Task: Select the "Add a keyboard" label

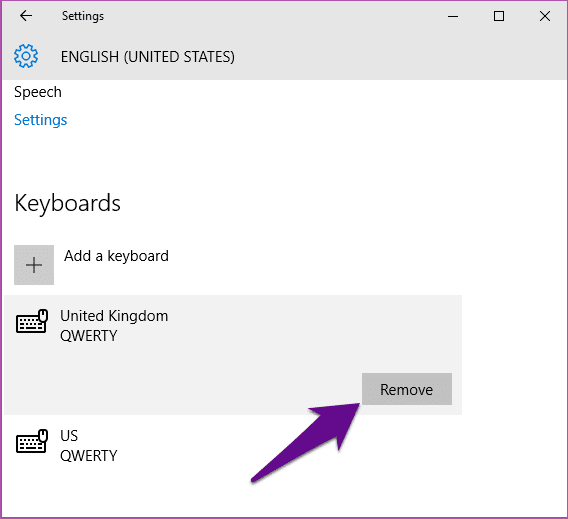Action: pos(116,256)
